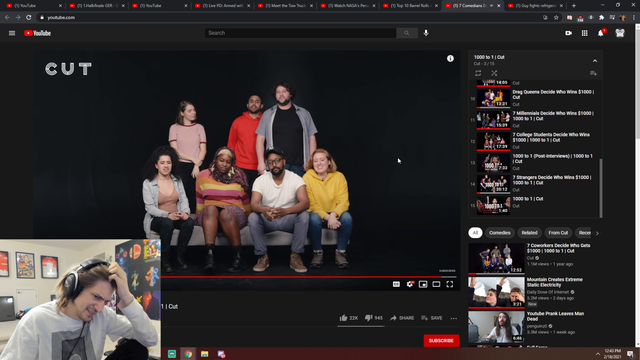Enter fullscreen mode
Image resolution: width=640 pixels, height=360 pixels.
click(x=449, y=284)
